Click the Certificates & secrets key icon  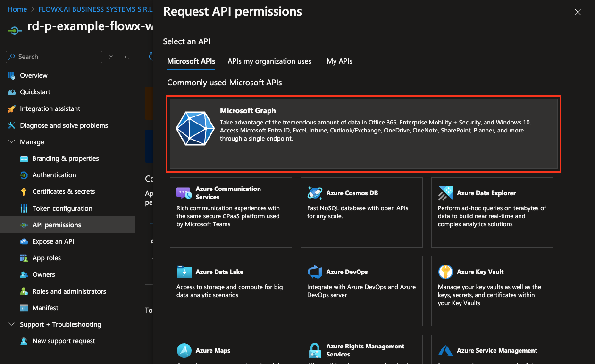click(x=24, y=191)
